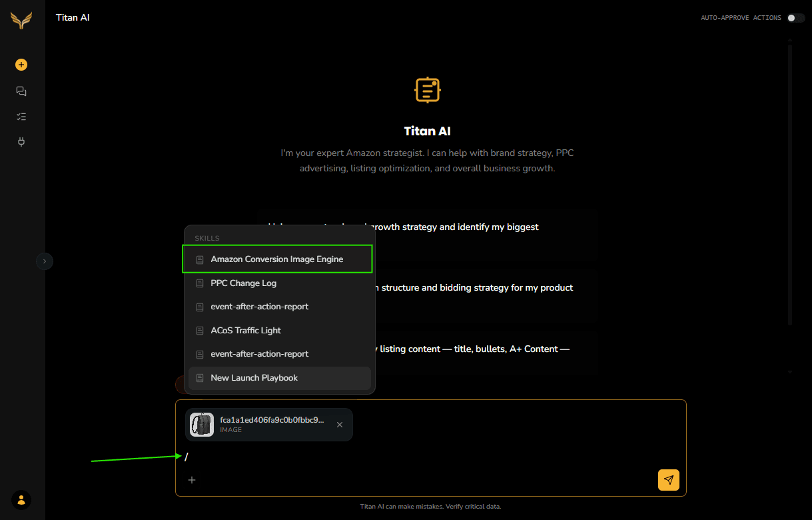Select New Launch Playbook skill
The width and height of the screenshot is (812, 520).
pyautogui.click(x=280, y=378)
